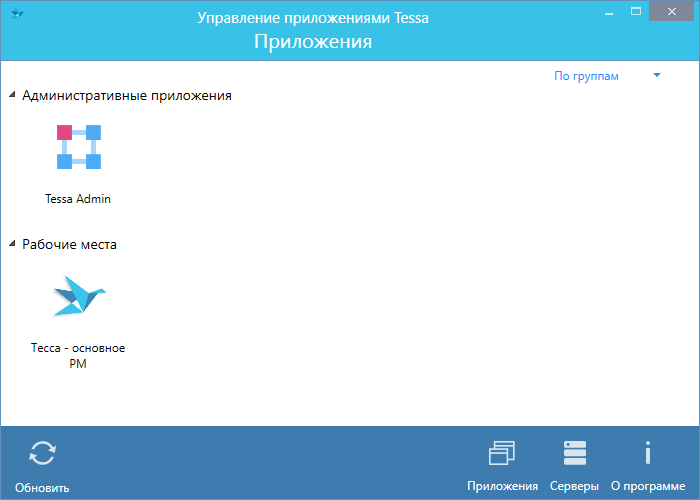
Task: Collapse the Рабочие места group
Action: point(12,244)
